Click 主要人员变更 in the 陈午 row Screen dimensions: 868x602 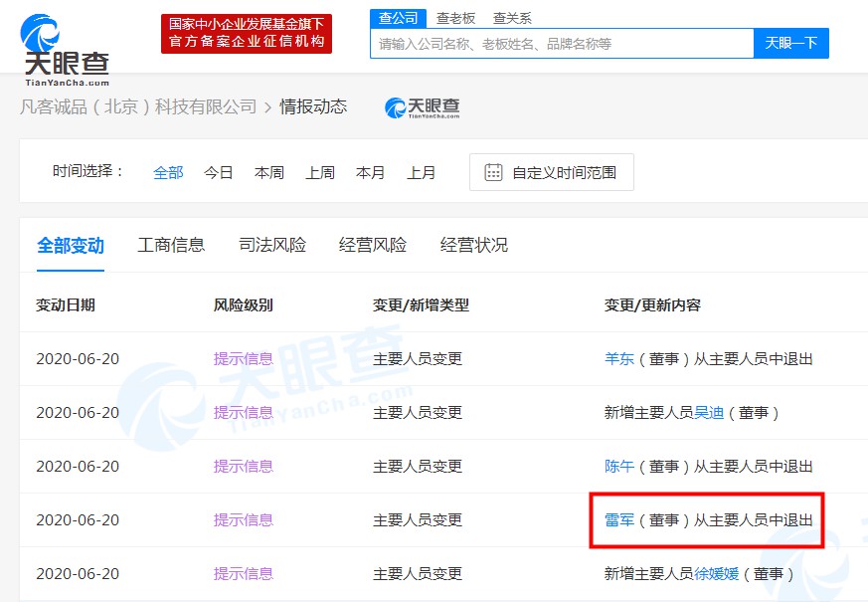418,467
